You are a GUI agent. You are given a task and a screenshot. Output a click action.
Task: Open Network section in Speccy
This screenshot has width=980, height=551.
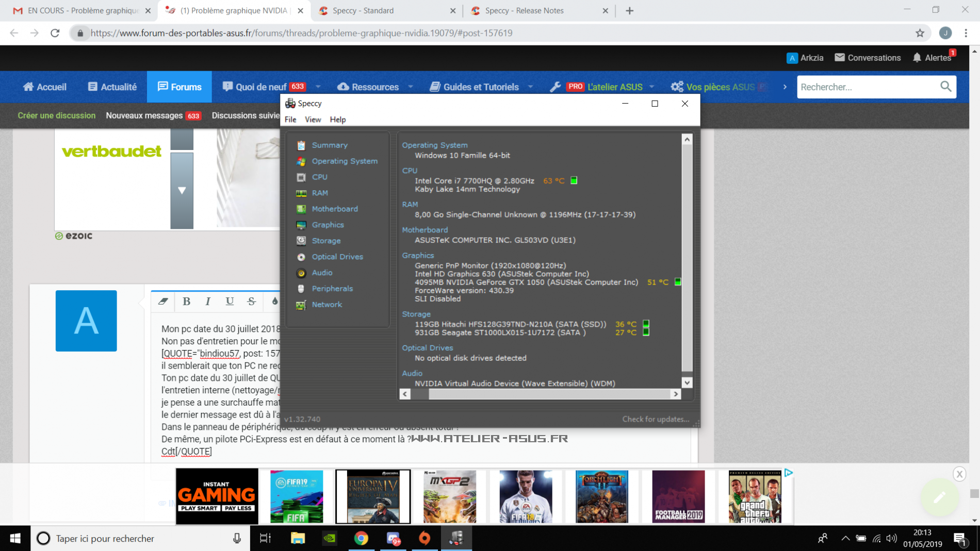point(326,305)
